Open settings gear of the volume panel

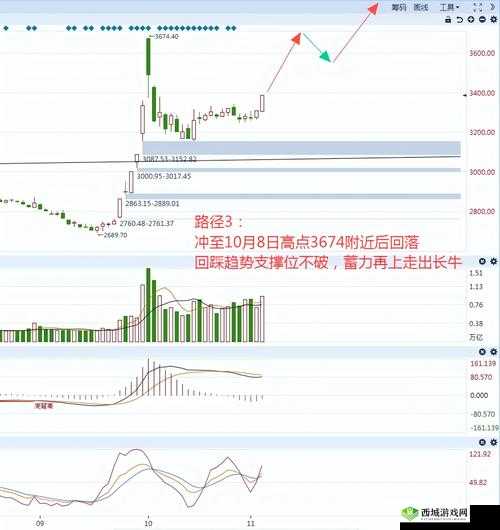(x=494, y=261)
